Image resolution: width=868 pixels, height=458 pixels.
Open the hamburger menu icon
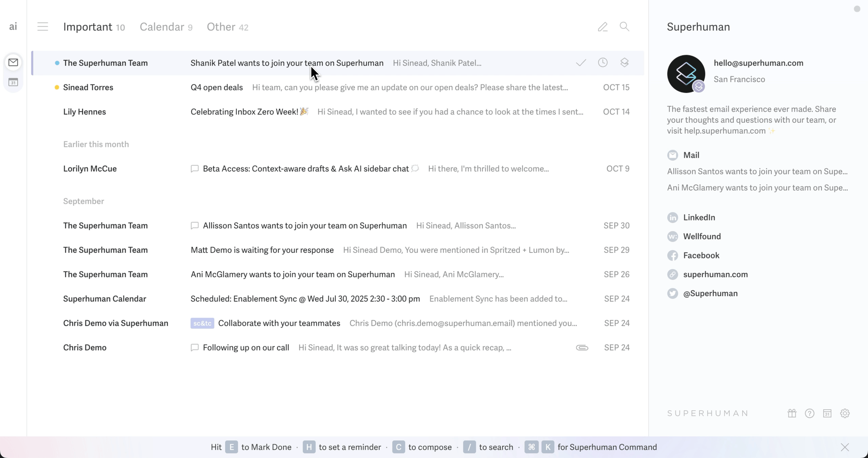tap(42, 27)
